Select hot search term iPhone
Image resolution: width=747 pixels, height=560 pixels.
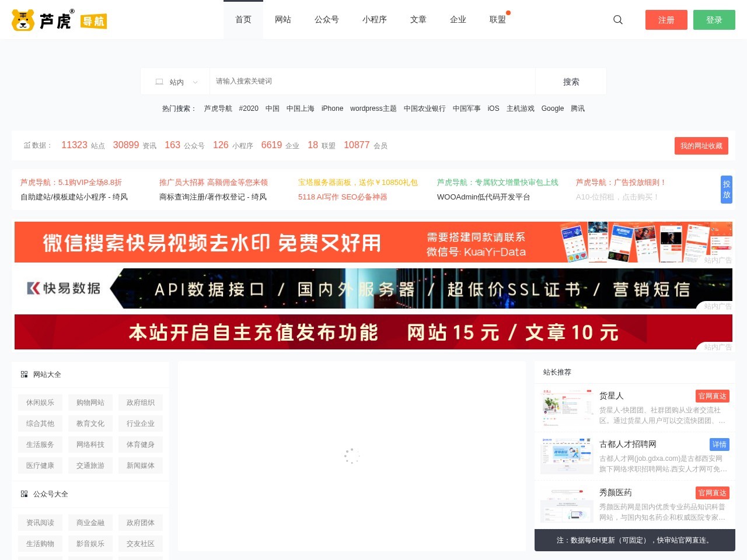(x=332, y=108)
